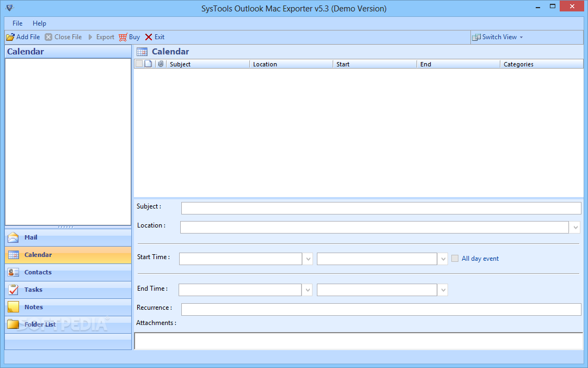Click the Close File button label
Image resolution: width=588 pixels, height=368 pixels.
pyautogui.click(x=68, y=37)
